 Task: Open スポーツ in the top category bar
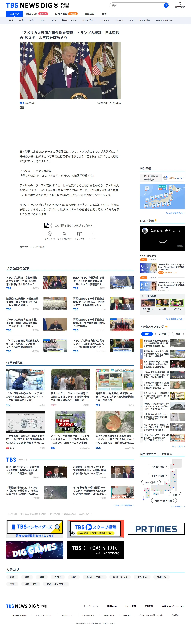(x=119, y=21)
